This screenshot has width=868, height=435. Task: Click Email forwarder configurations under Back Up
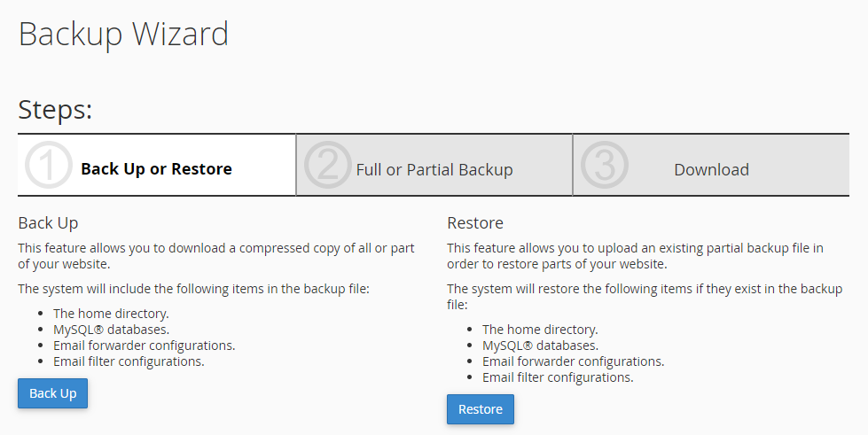[x=144, y=345]
